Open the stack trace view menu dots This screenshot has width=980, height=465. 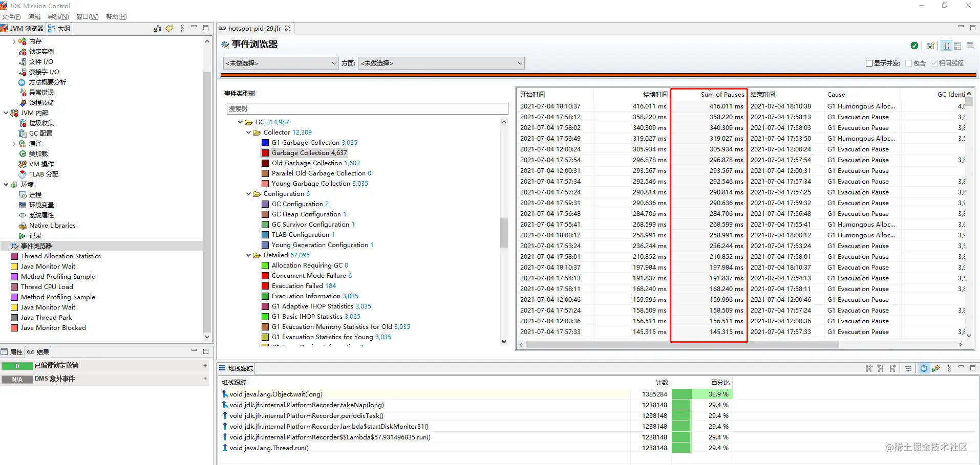tap(949, 368)
